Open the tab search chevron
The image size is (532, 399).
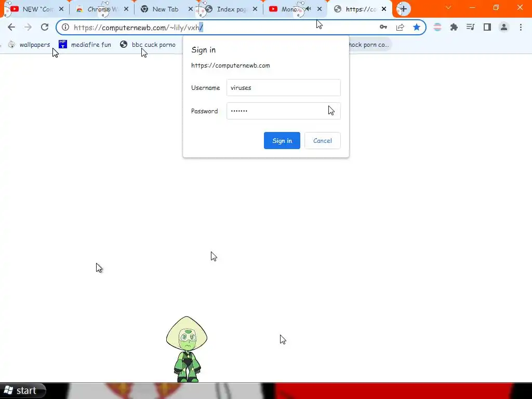(x=448, y=7)
